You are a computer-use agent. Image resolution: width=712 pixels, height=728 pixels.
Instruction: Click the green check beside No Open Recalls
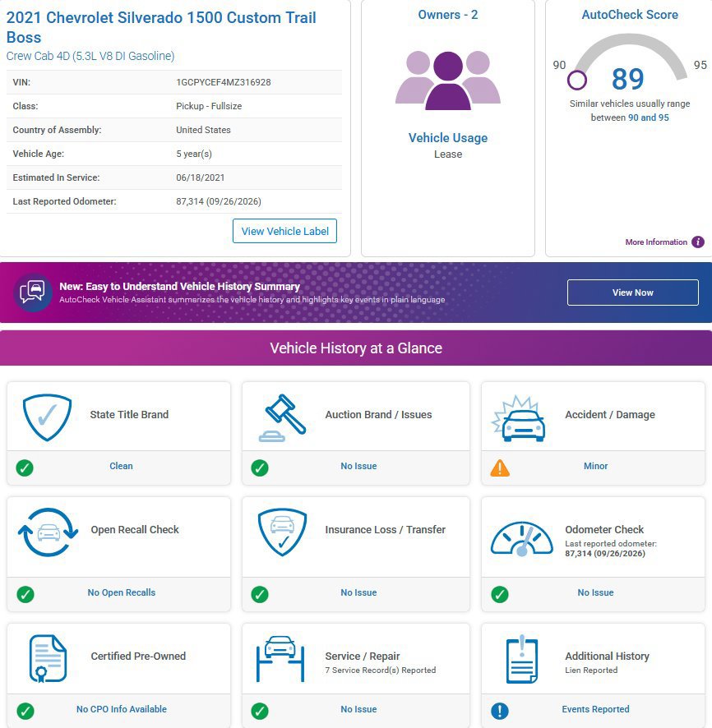(x=25, y=594)
